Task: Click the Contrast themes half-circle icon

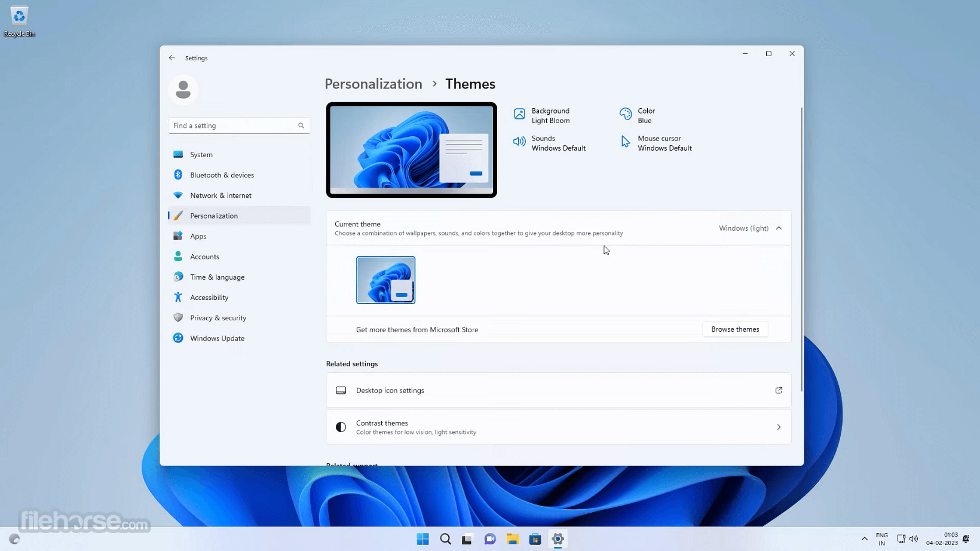Action: coord(341,427)
